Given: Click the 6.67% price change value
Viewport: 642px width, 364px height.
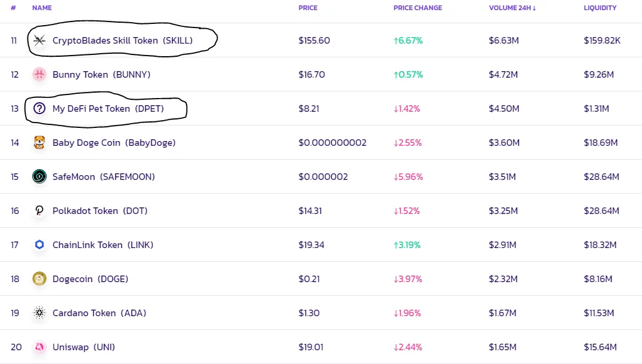Looking at the screenshot, I should point(408,41).
